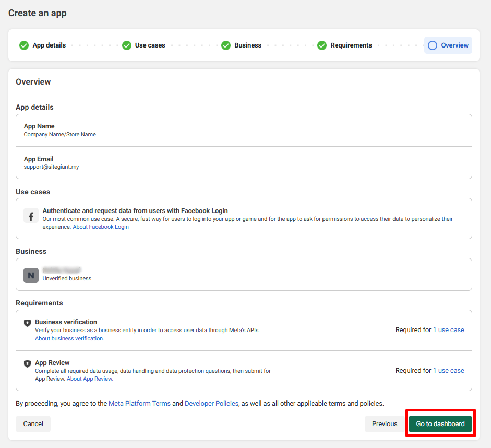This screenshot has height=448, width=491.
Task: Click the 'Unverified business' status text
Action: [x=67, y=278]
